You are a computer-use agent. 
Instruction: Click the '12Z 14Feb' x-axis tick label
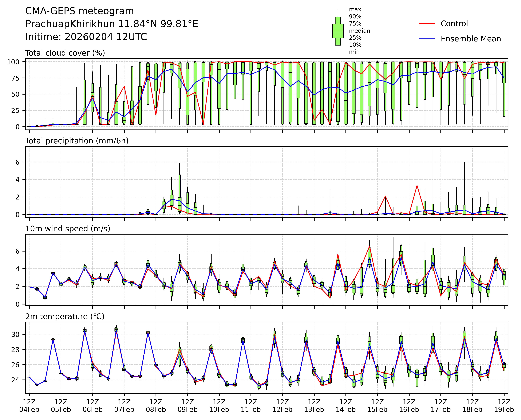(x=345, y=405)
